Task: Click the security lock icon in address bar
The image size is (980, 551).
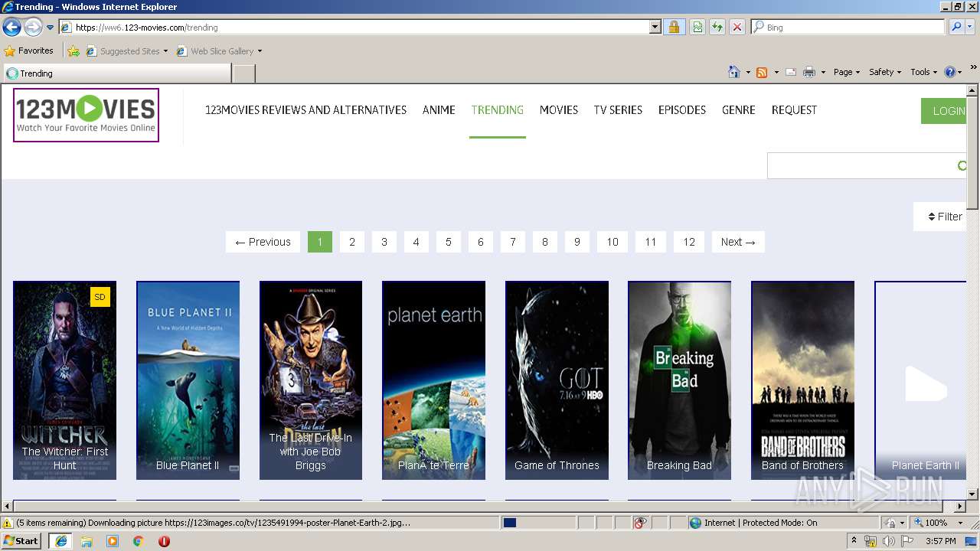Action: [x=674, y=27]
